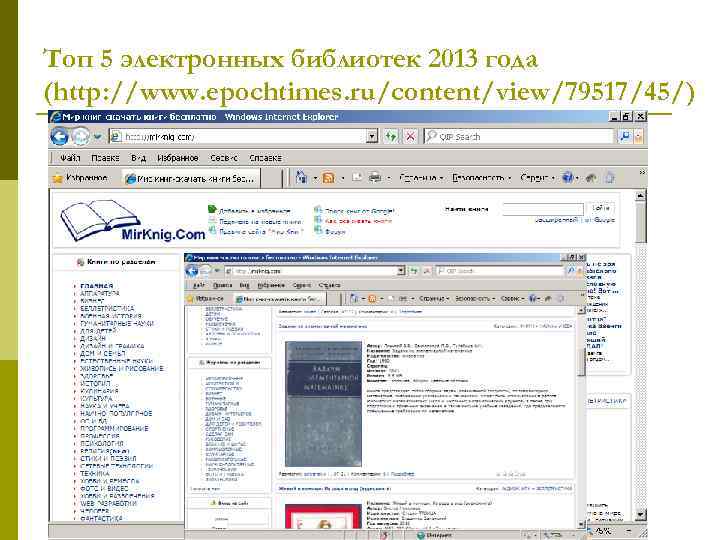
Task: Click the Форум link on MirKnig header
Action: 335,232
